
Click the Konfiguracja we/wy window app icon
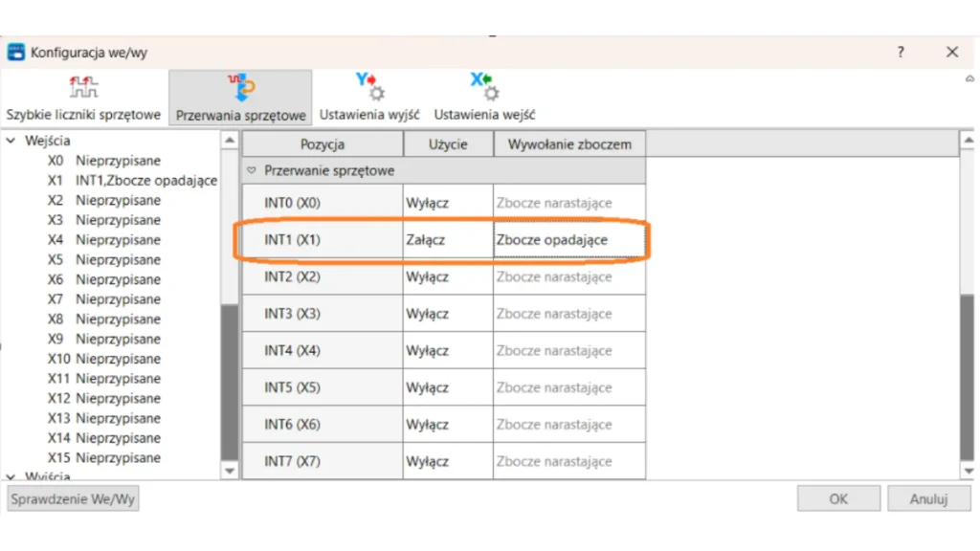tap(16, 52)
